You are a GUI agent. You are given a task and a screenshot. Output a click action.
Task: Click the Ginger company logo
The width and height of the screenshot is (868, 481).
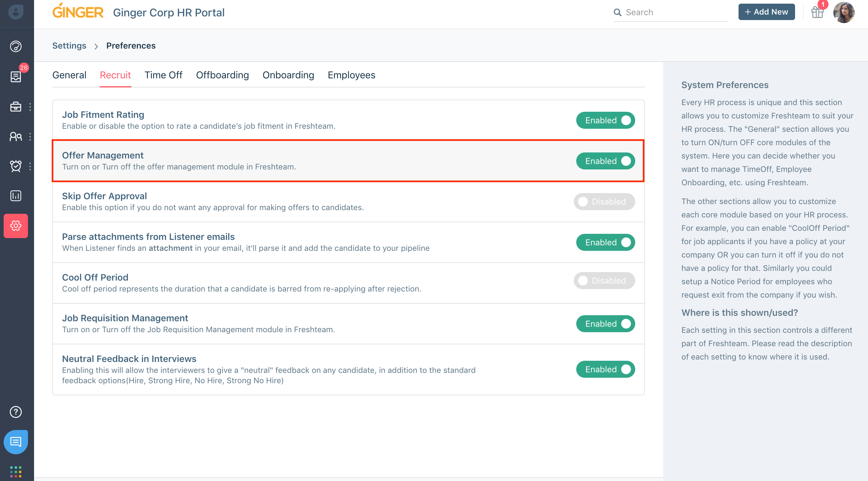[78, 11]
